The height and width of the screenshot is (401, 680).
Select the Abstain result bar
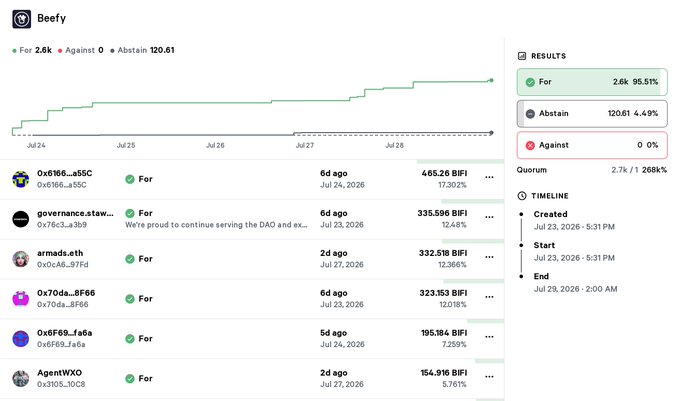pos(592,114)
